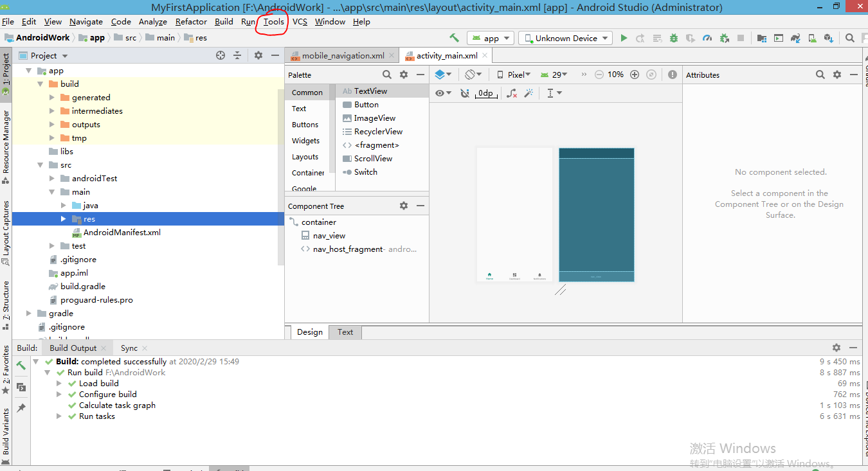Open the Unknown Device selector
This screenshot has height=471, width=868.
coord(566,38)
